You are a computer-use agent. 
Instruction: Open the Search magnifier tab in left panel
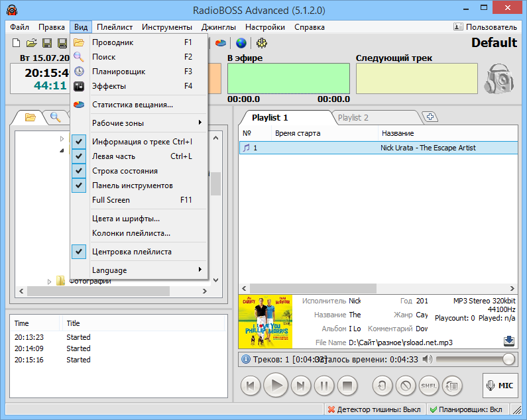coord(56,117)
